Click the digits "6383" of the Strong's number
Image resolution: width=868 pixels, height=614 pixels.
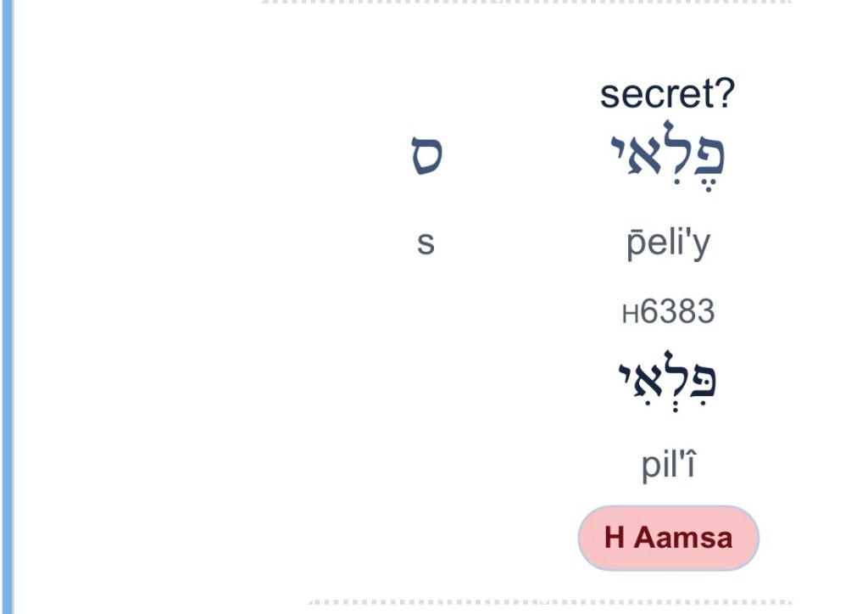677,312
